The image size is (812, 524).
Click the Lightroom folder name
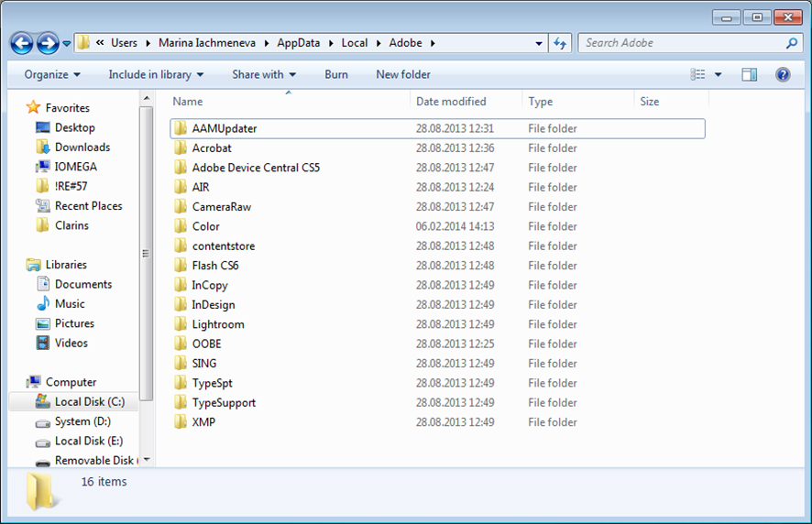pos(218,324)
